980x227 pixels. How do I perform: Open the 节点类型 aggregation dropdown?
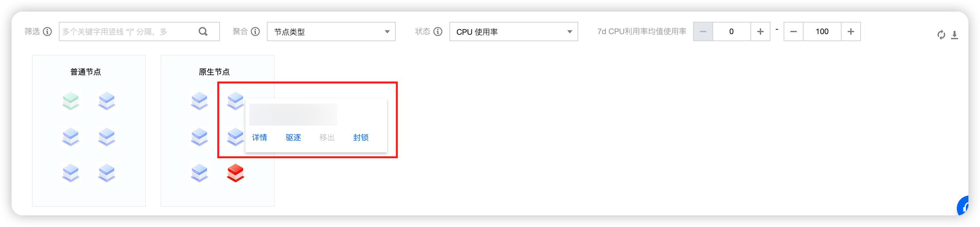tap(331, 32)
